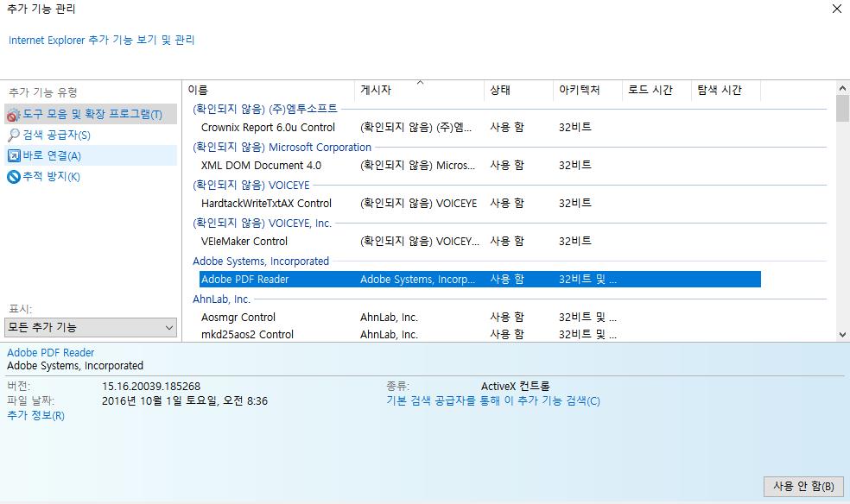Viewport: 850px width, 504px height.
Task: Sort by 이름 column header
Action: 269,91
